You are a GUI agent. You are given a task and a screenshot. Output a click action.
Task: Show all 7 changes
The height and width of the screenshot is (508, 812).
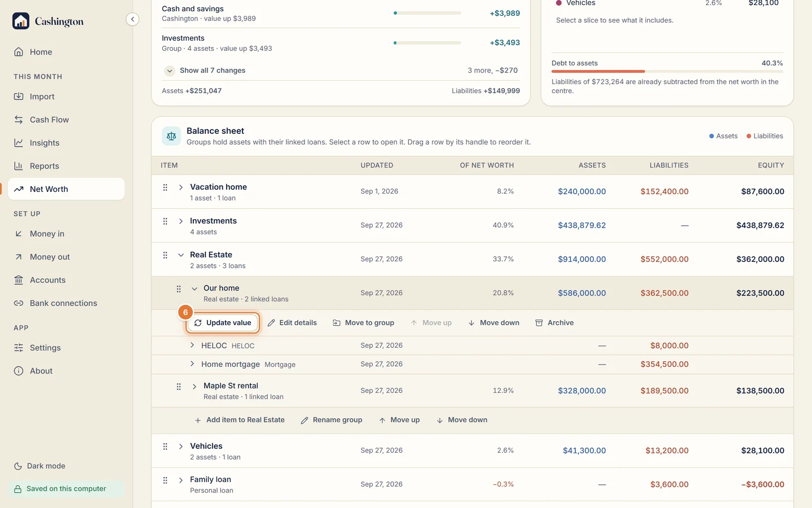pos(205,71)
